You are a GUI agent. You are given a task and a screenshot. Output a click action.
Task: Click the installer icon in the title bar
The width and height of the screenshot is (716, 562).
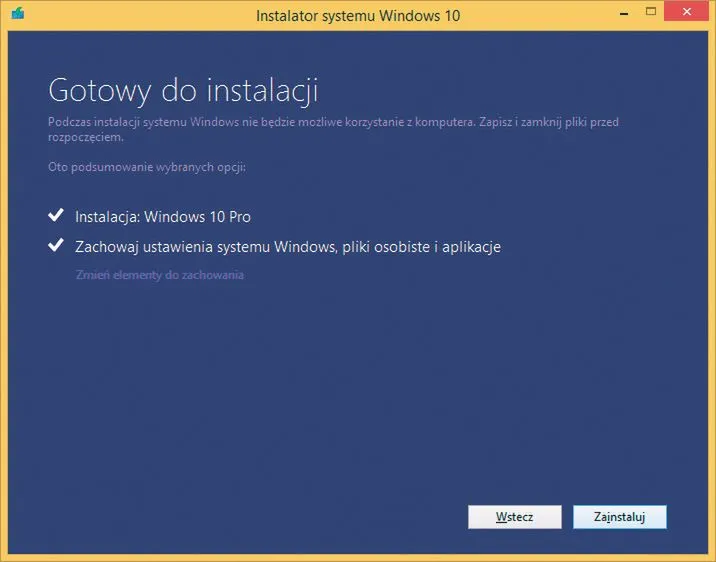point(17,14)
